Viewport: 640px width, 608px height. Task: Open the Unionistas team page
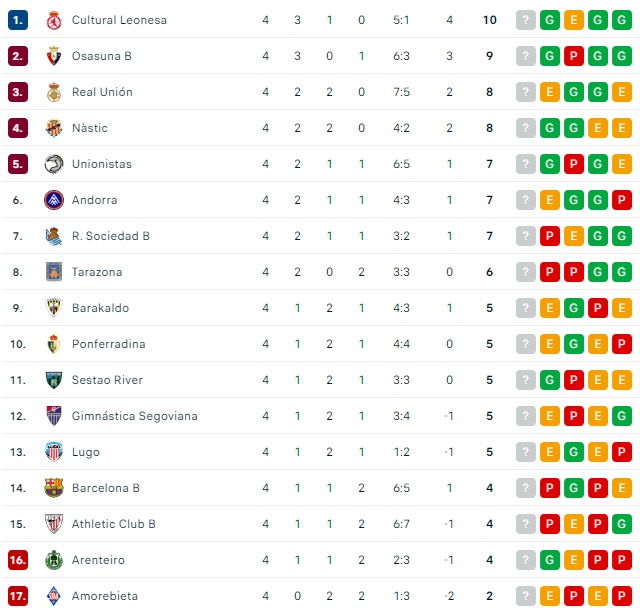coord(102,164)
